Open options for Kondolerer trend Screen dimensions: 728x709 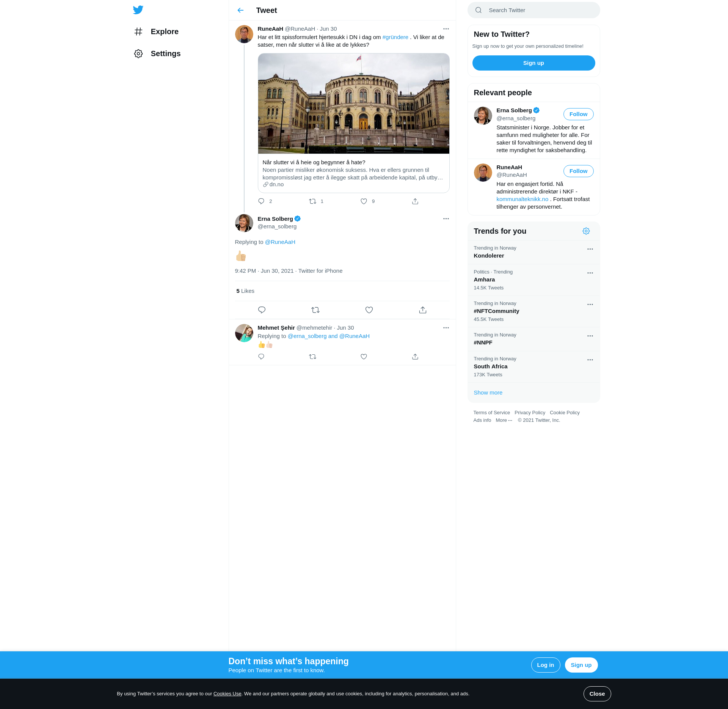click(x=590, y=249)
